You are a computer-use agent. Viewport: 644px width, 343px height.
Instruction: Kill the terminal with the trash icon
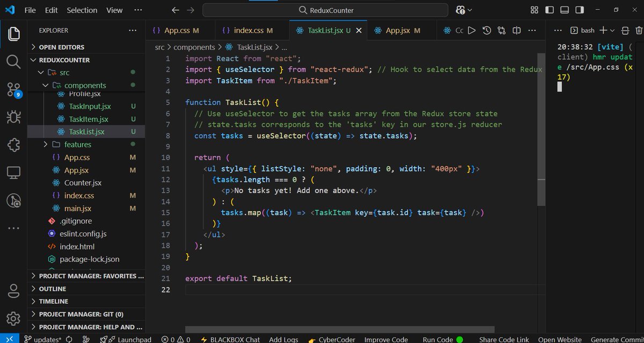point(638,31)
